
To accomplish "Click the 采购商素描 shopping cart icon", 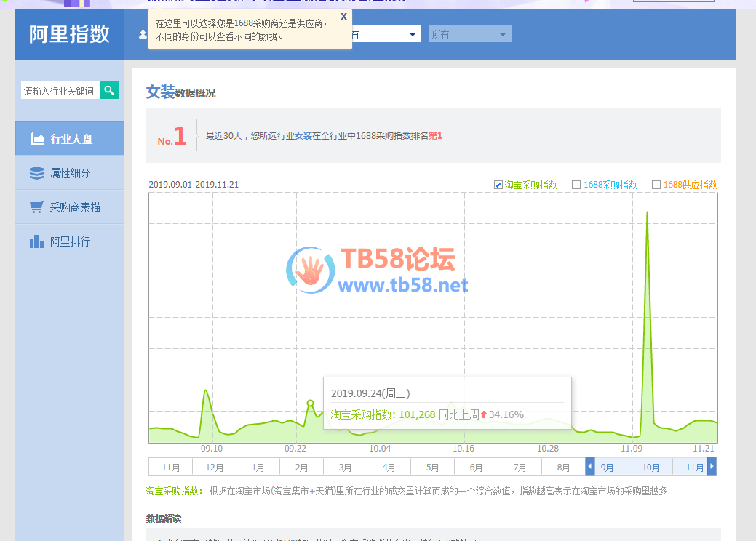I will tap(36, 207).
